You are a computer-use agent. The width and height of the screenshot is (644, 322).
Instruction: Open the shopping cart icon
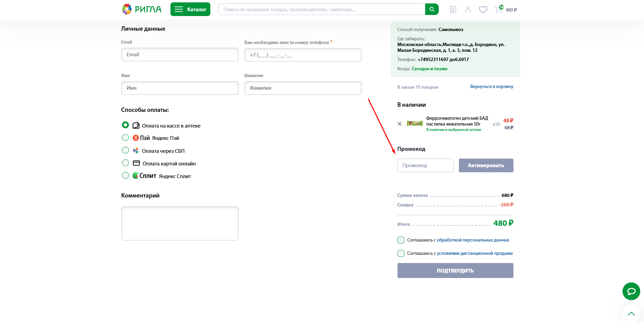click(498, 9)
